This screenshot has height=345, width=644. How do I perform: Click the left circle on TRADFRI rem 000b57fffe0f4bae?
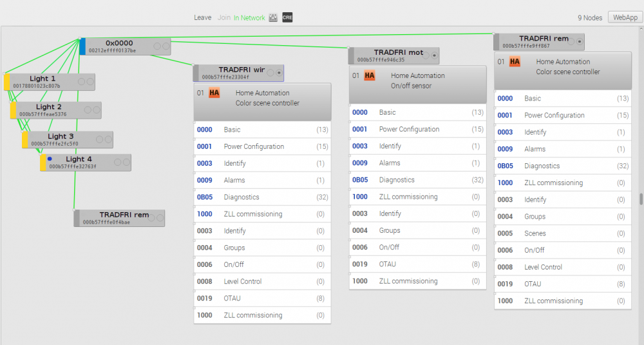[151, 218]
